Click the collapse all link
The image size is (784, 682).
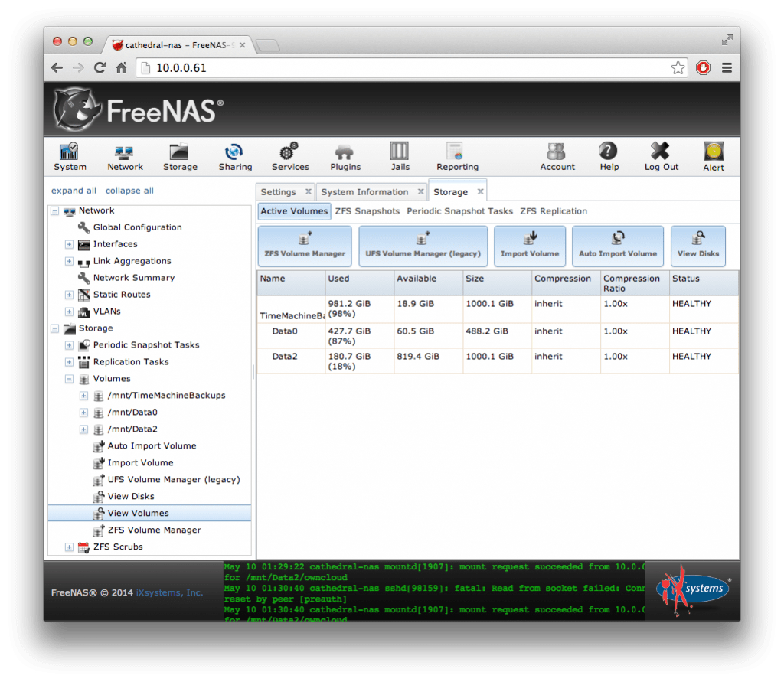coord(129,191)
